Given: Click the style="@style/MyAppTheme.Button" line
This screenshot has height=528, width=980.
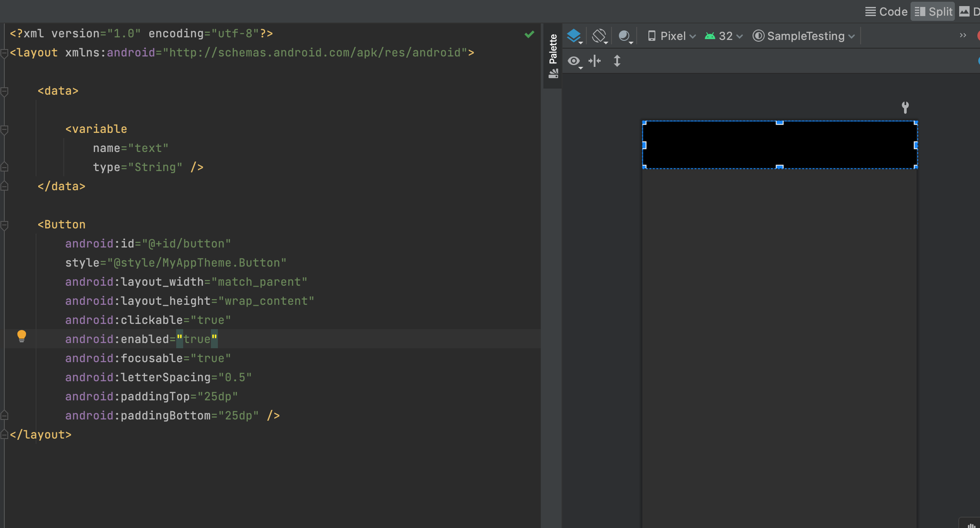Looking at the screenshot, I should (x=176, y=263).
